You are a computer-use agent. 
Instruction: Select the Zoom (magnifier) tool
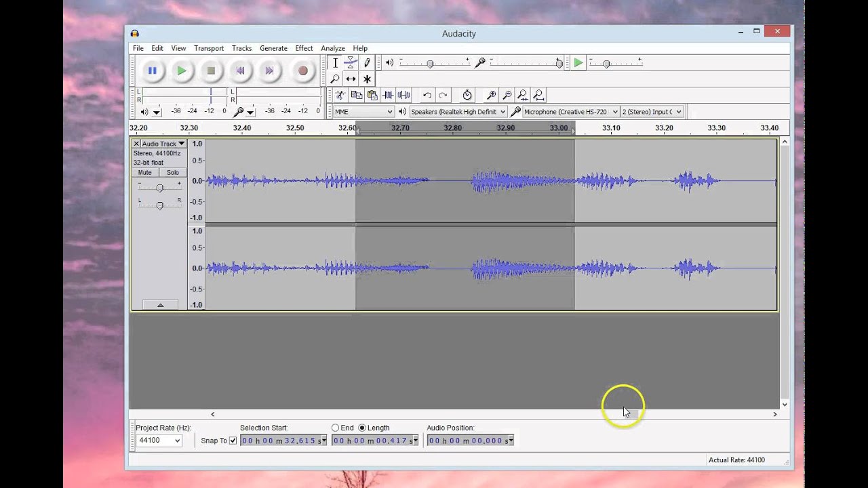tap(335, 79)
